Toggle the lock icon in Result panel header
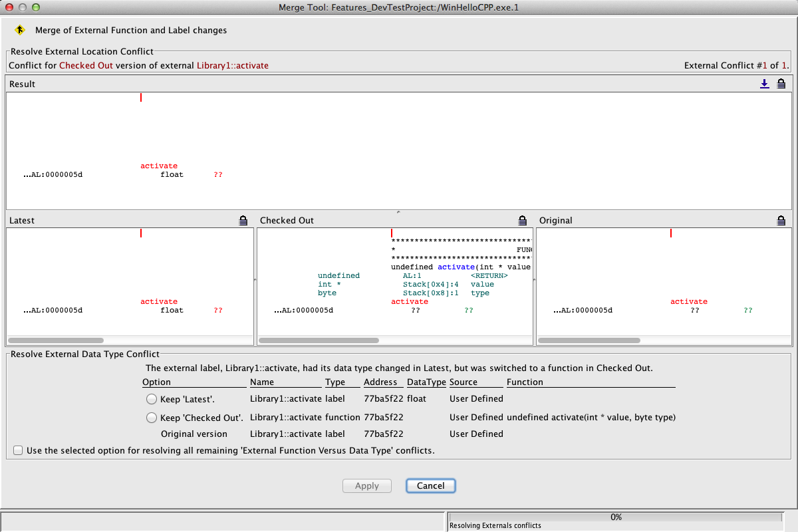Image resolution: width=798 pixels, height=532 pixels. [781, 84]
